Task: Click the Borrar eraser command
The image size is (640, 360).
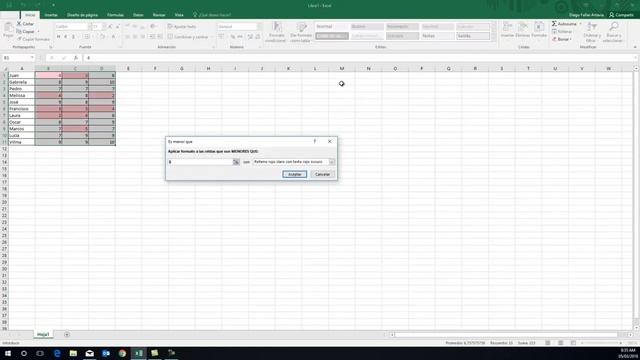Action: [561, 39]
